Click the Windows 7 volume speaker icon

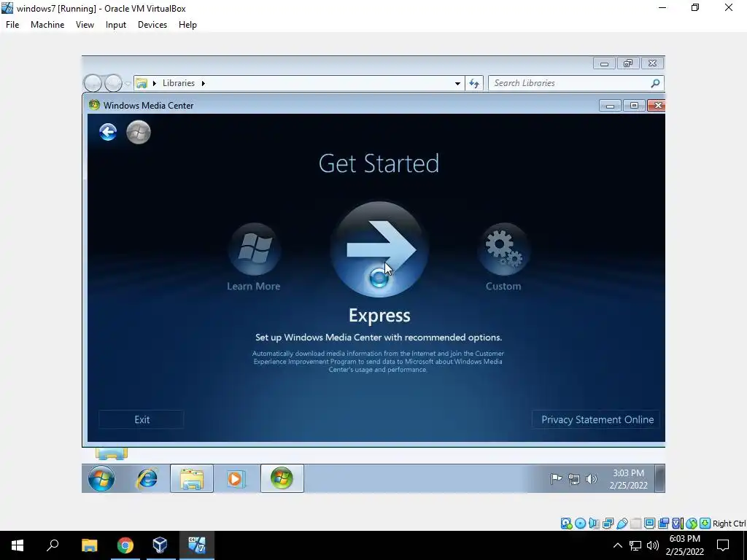(x=591, y=479)
